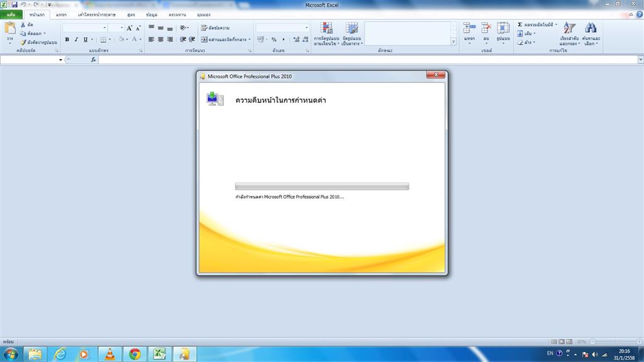Screen dimensions: 644x362
Task: Toggle the Wrap Text button
Action: pyautogui.click(x=215, y=28)
